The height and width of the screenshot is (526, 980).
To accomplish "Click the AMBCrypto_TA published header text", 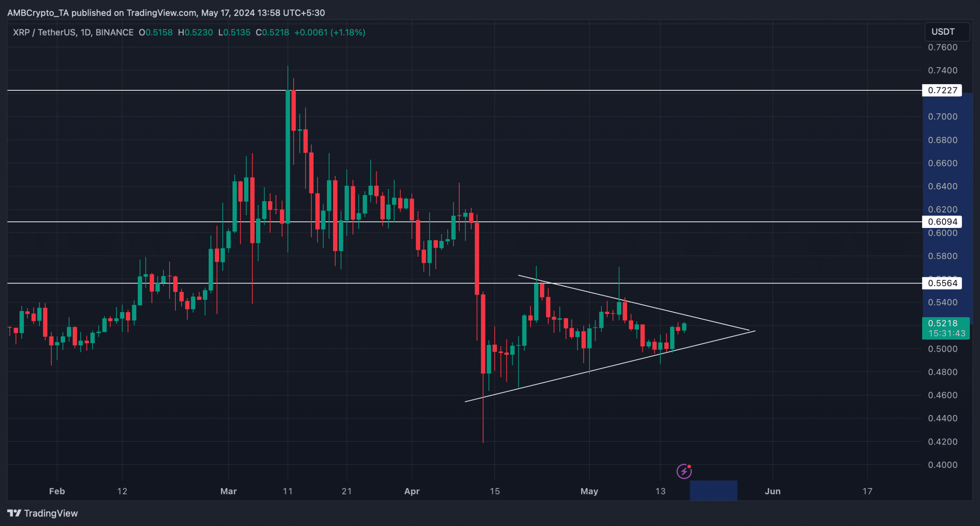I will (166, 13).
